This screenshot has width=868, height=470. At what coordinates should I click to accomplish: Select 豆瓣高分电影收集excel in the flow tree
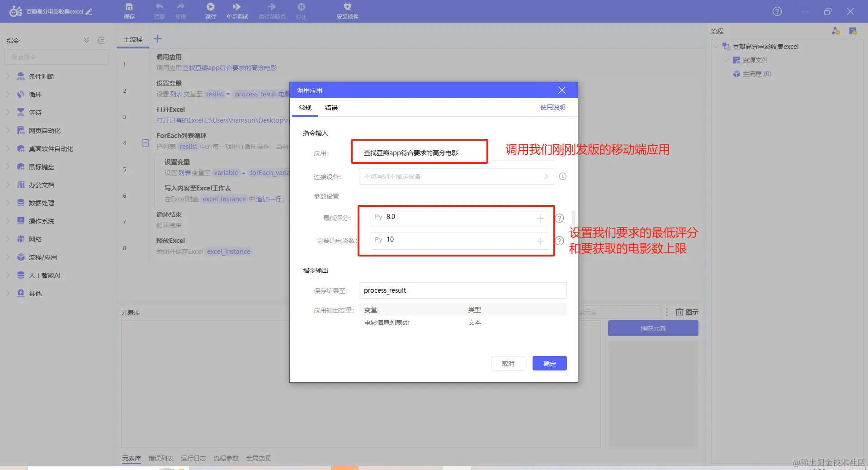766,47
